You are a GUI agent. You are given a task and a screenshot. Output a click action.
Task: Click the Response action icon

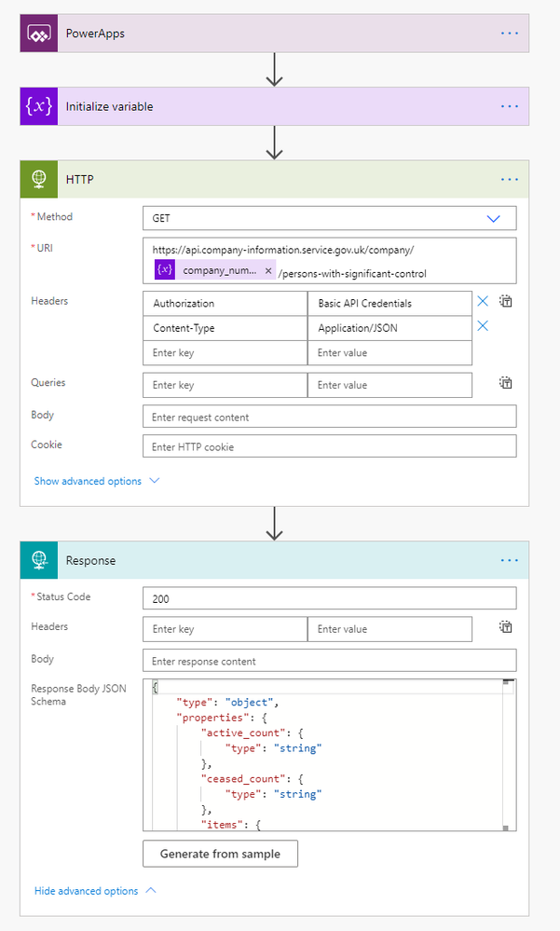point(39,560)
